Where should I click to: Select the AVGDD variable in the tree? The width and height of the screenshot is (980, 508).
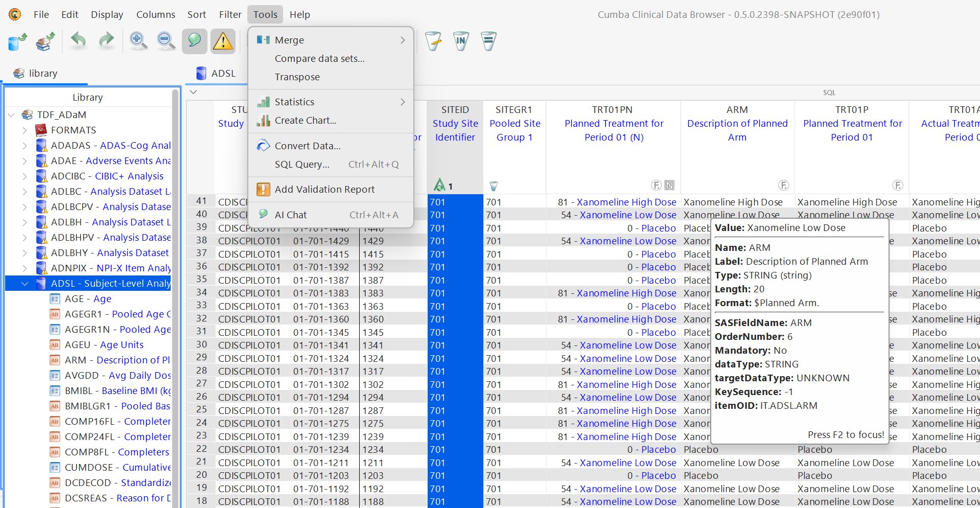point(109,376)
